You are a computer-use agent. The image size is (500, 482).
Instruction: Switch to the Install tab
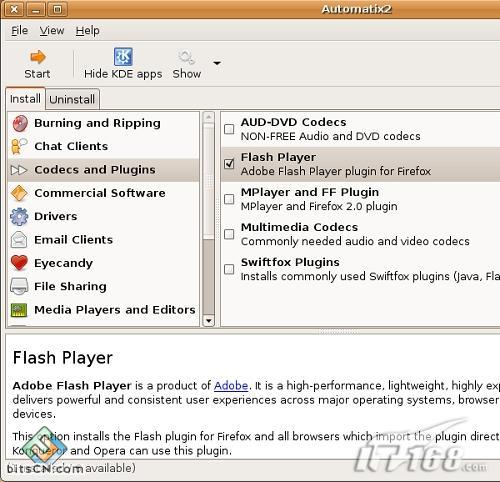tap(25, 99)
